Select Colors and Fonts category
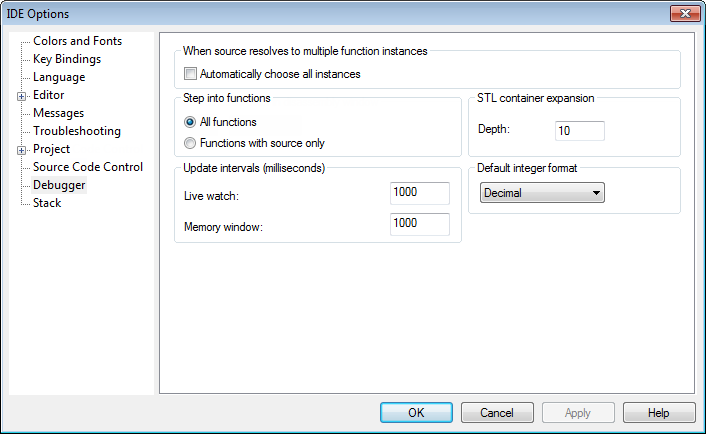 point(77,41)
